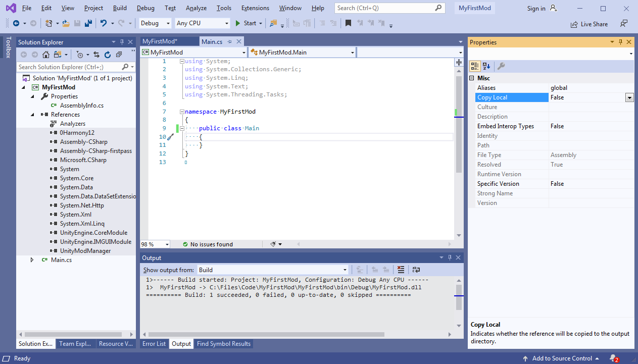Click the notifications bell in status bar
The width and height of the screenshot is (638, 364).
point(613,358)
